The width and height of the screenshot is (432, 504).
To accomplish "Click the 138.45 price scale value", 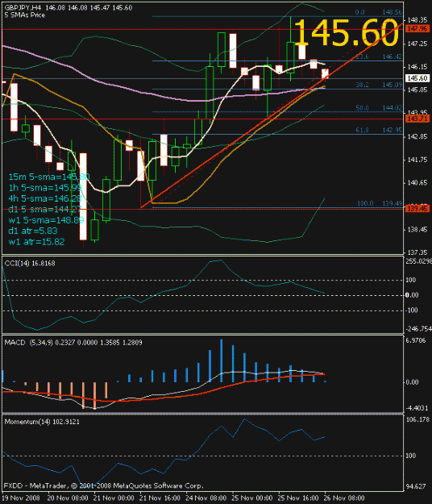I will [x=417, y=230].
